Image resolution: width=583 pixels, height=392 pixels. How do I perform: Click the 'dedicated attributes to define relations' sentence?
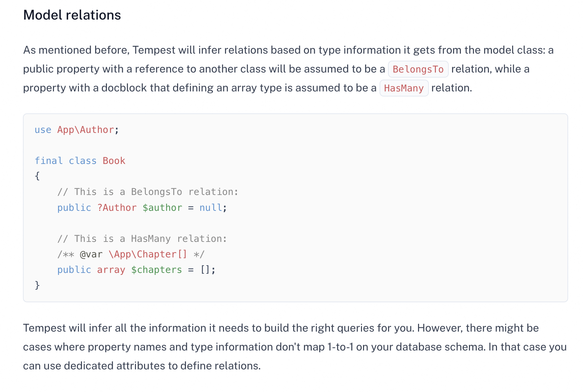pos(162,366)
